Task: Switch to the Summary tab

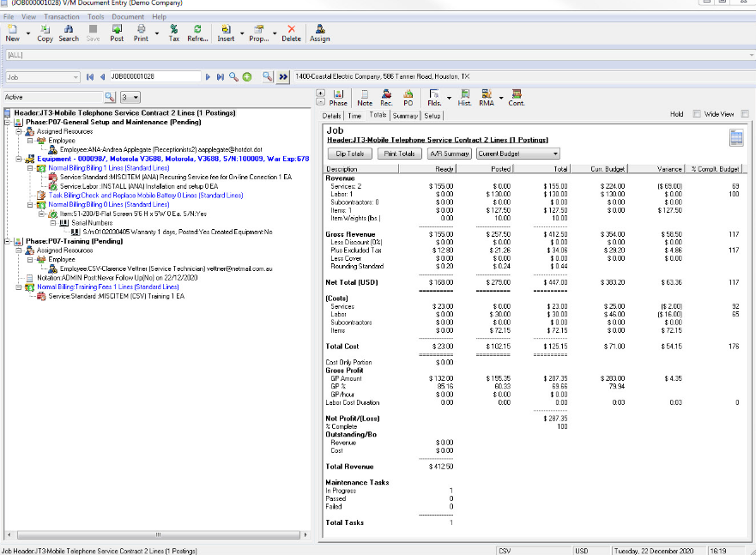Action: (405, 115)
